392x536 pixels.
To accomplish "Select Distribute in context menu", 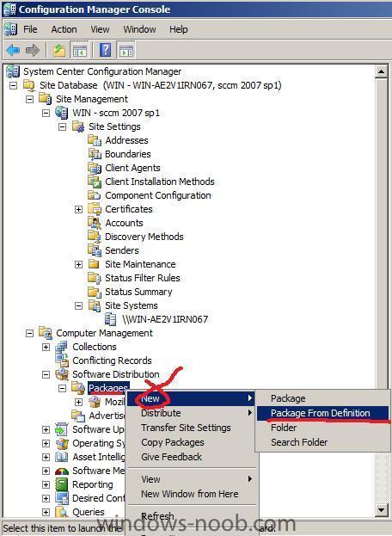I will 191,413.
